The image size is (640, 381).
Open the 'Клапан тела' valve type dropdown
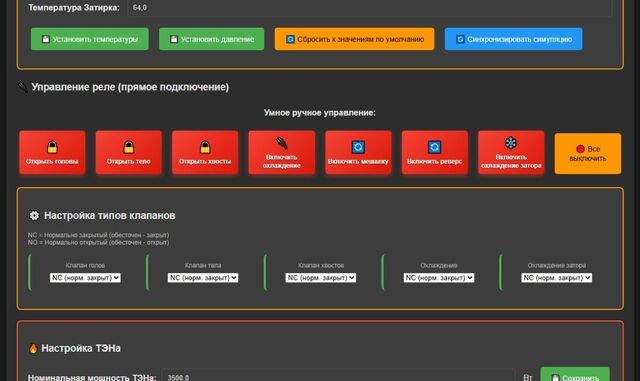click(203, 278)
